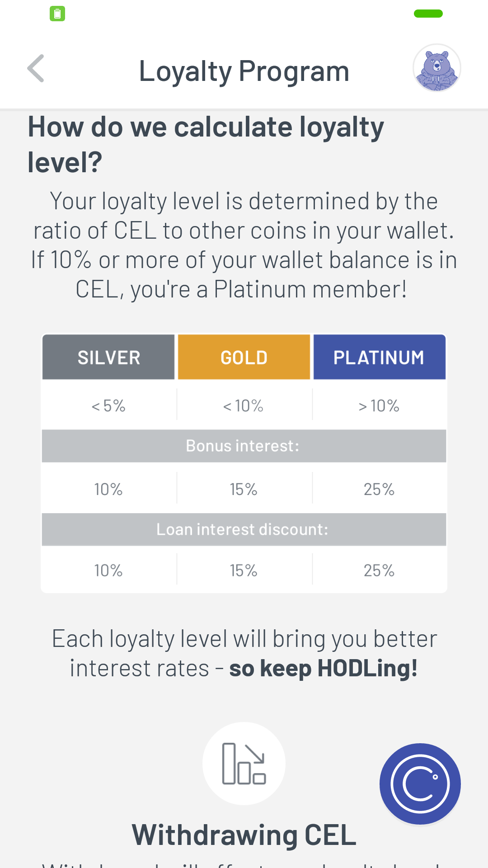Tap the withdrawing CEL chart icon
The width and height of the screenshot is (488, 868).
(x=244, y=764)
